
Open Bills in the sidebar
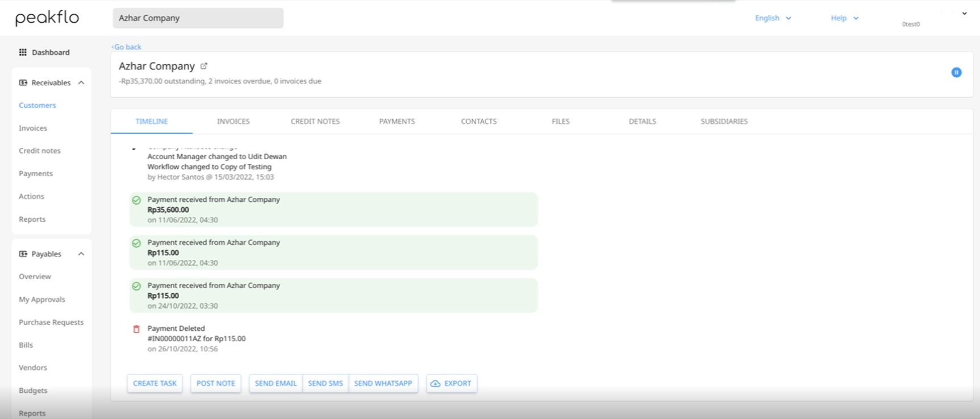click(26, 345)
